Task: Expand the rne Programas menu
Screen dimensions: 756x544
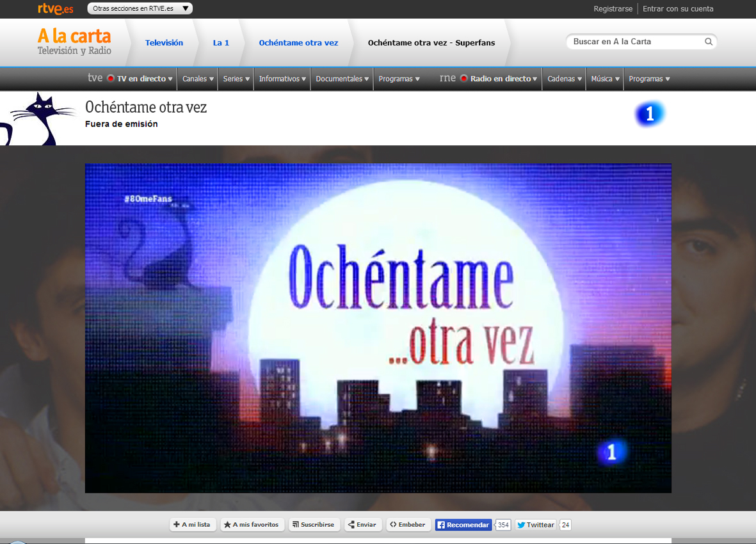Action: point(649,79)
